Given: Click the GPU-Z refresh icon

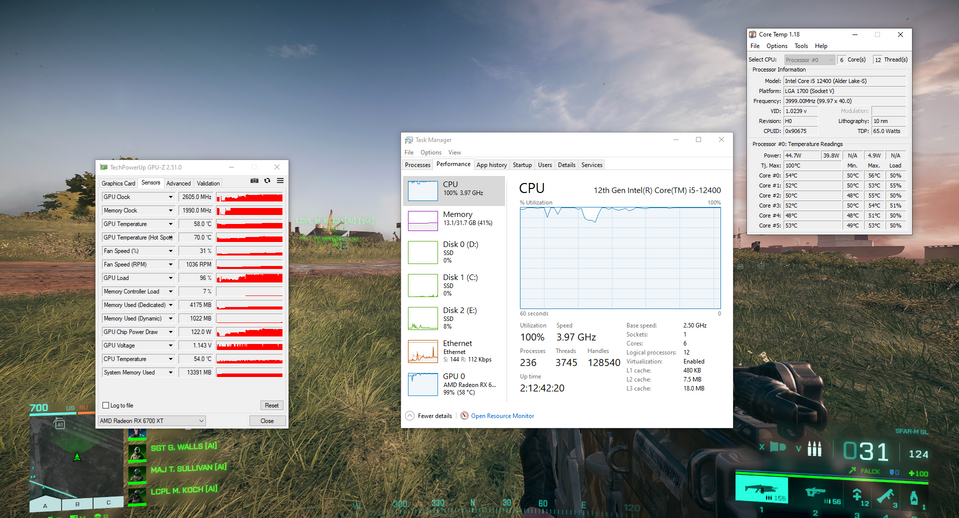Looking at the screenshot, I should pos(267,181).
